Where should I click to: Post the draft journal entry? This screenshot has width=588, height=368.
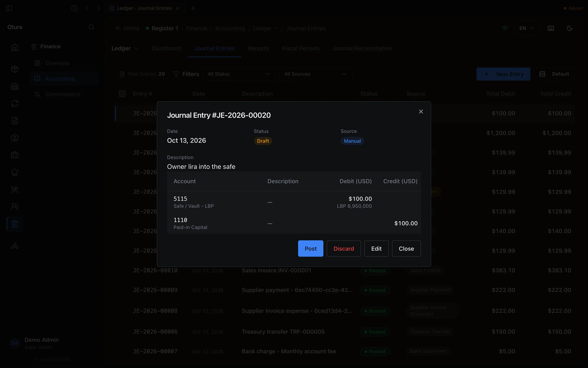coord(311,248)
